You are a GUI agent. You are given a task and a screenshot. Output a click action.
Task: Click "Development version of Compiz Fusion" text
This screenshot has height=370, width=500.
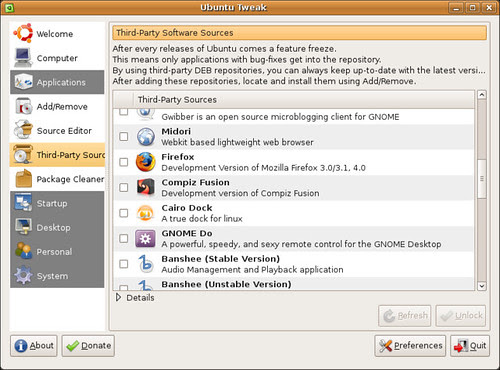[x=240, y=193]
